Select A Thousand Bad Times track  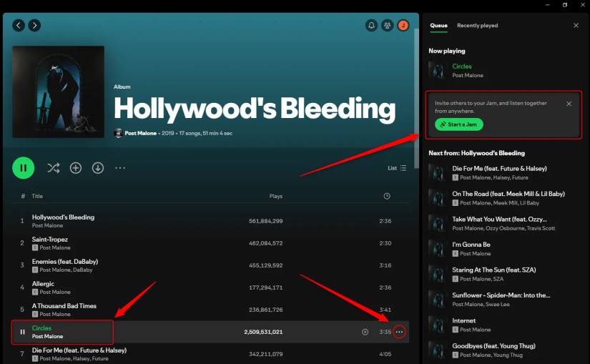click(x=64, y=306)
